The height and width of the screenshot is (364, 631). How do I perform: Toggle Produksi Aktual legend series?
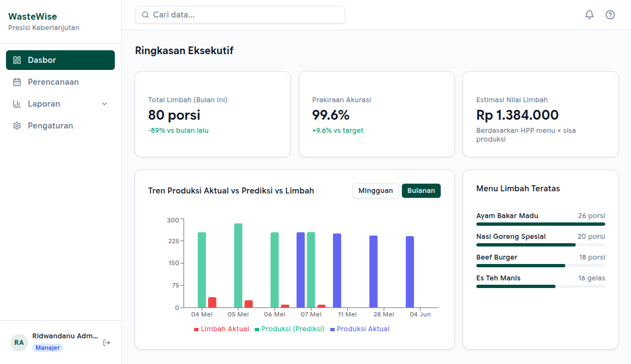pyautogui.click(x=360, y=329)
